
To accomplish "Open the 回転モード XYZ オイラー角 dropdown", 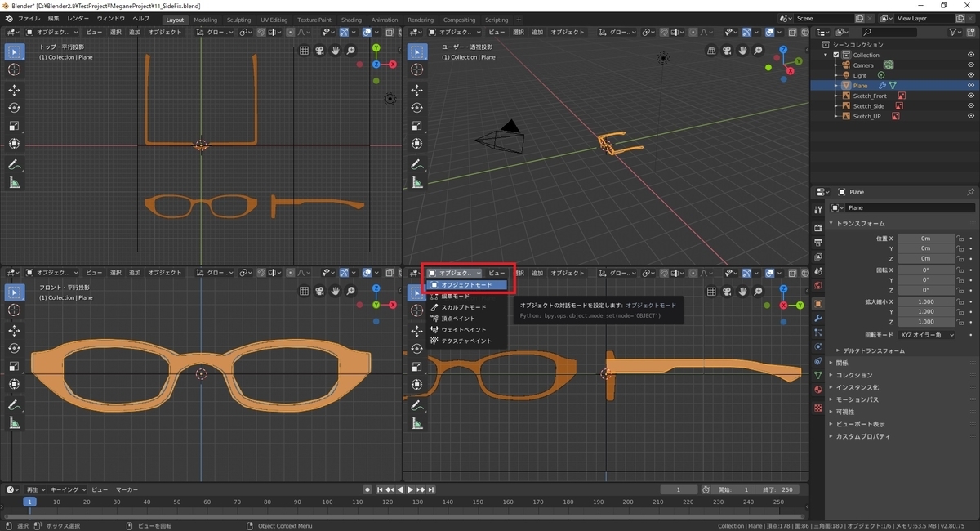I will click(x=926, y=335).
